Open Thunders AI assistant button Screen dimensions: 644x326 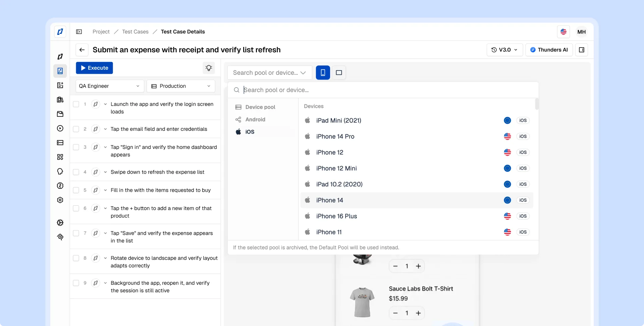(x=549, y=50)
